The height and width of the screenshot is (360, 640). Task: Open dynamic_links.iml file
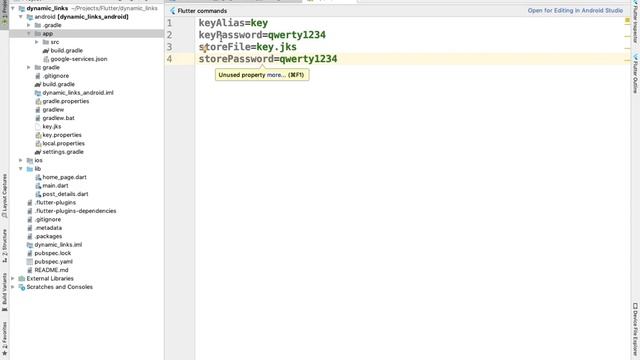pyautogui.click(x=58, y=245)
